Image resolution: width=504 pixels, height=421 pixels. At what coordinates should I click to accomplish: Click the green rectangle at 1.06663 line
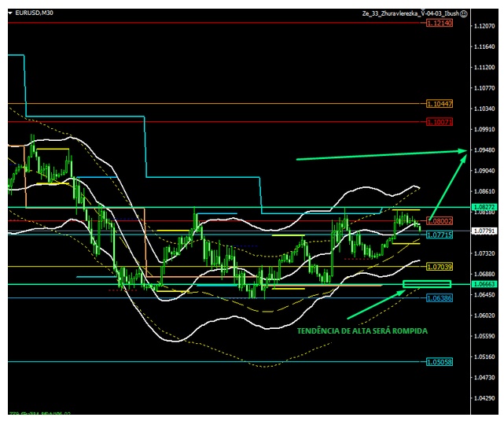pos(426,283)
